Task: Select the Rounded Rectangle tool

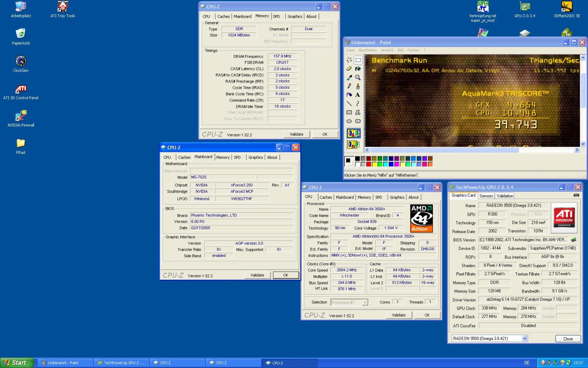Action: click(x=358, y=121)
